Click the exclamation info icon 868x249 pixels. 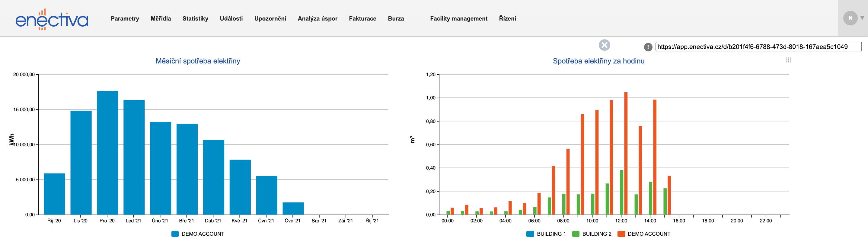648,47
